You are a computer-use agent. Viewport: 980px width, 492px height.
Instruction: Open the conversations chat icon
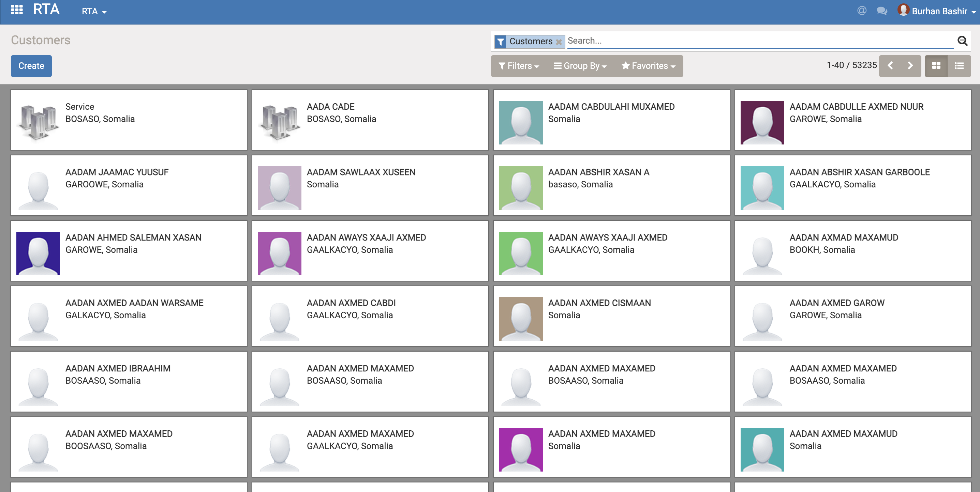coord(882,11)
